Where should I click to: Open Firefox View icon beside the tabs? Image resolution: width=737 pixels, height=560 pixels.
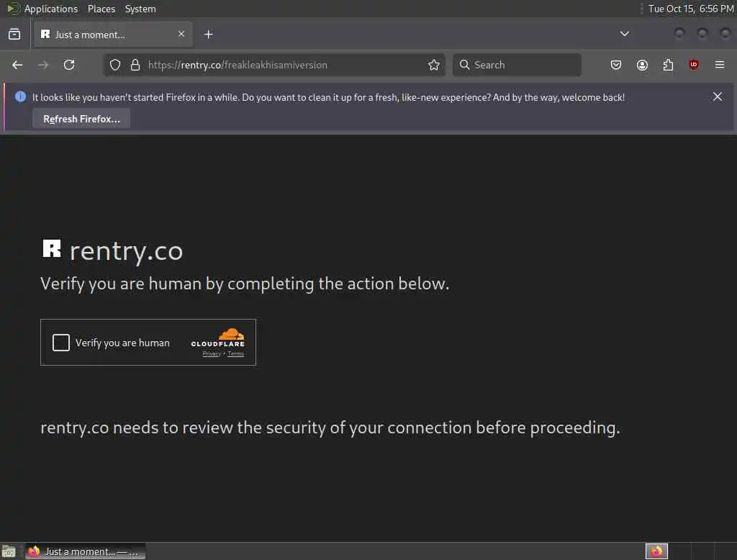[14, 35]
